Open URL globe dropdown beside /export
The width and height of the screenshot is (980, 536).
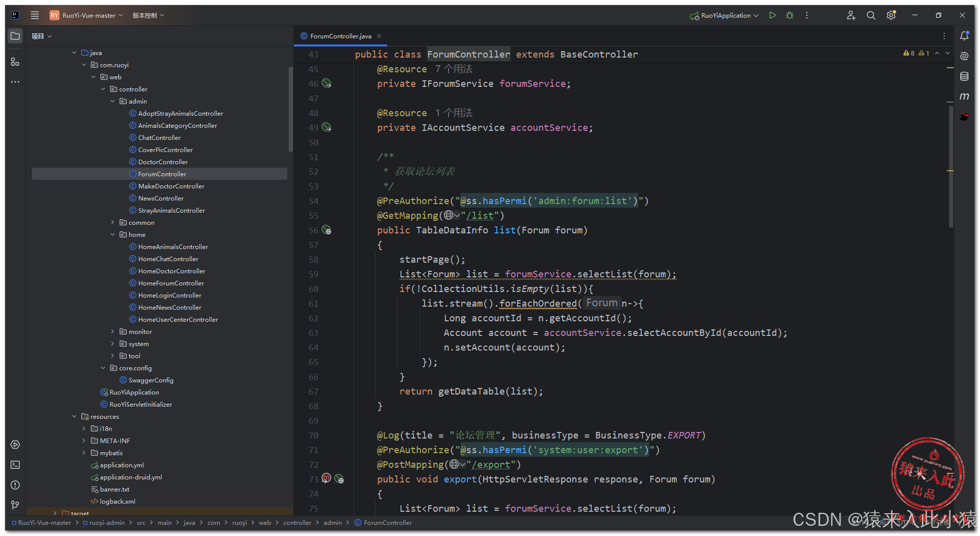pos(457,464)
